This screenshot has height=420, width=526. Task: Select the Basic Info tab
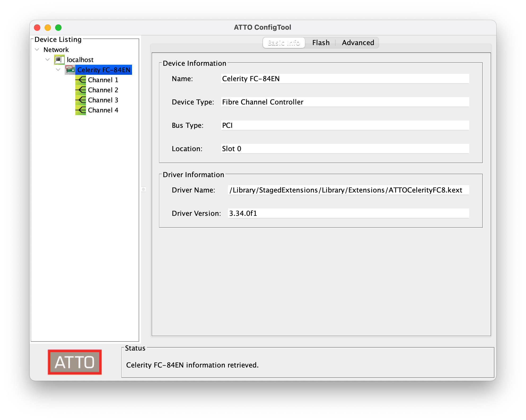(284, 43)
